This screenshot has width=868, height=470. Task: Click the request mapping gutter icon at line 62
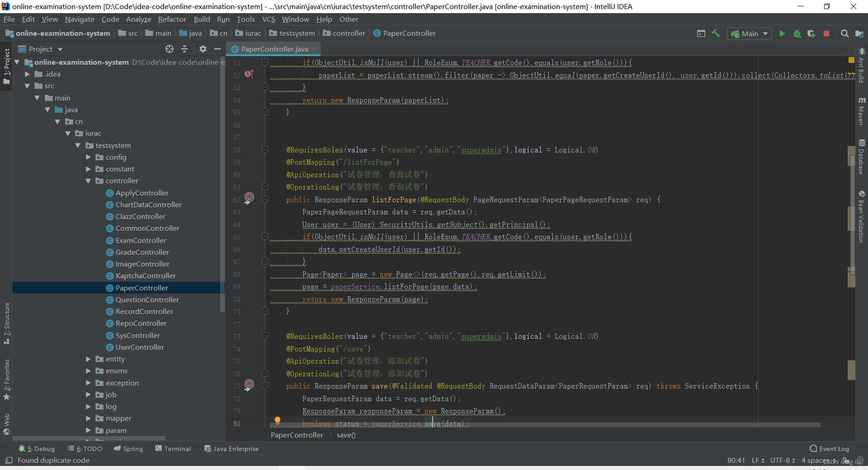pos(249,198)
